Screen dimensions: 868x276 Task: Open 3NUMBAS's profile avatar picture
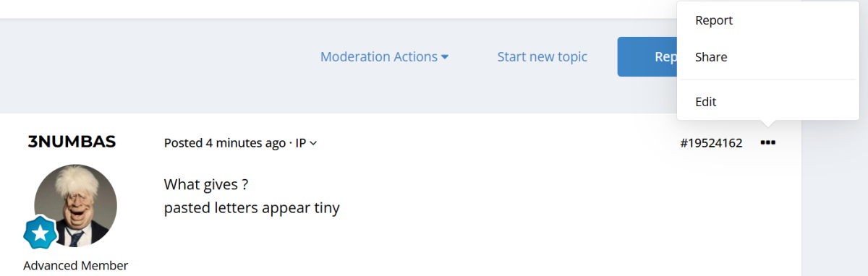[75, 205]
